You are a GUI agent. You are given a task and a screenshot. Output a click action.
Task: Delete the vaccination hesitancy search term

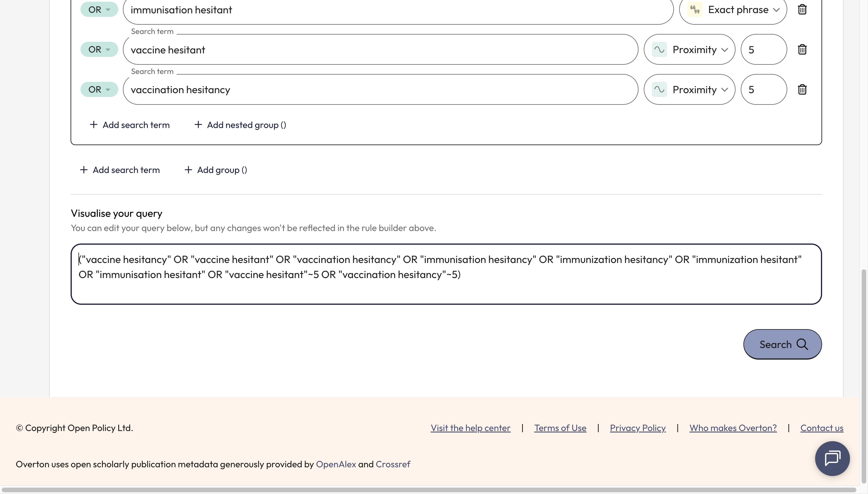coord(802,89)
